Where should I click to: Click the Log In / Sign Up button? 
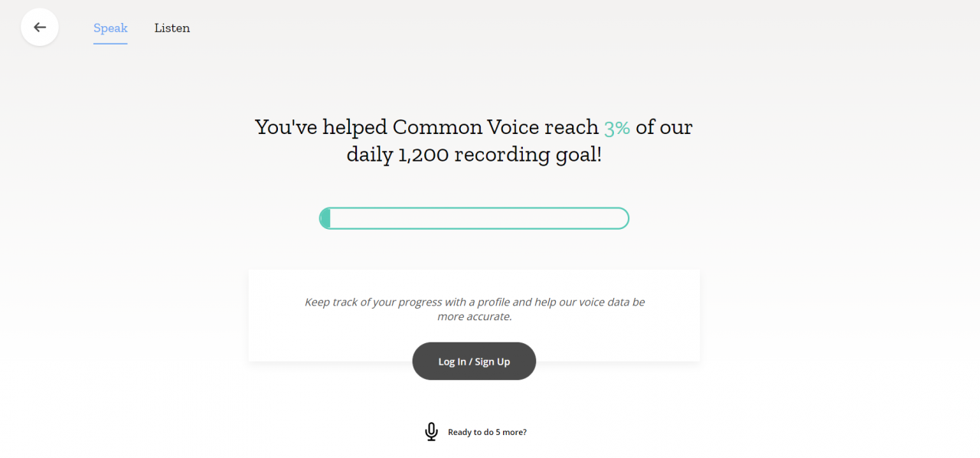pyautogui.click(x=474, y=361)
